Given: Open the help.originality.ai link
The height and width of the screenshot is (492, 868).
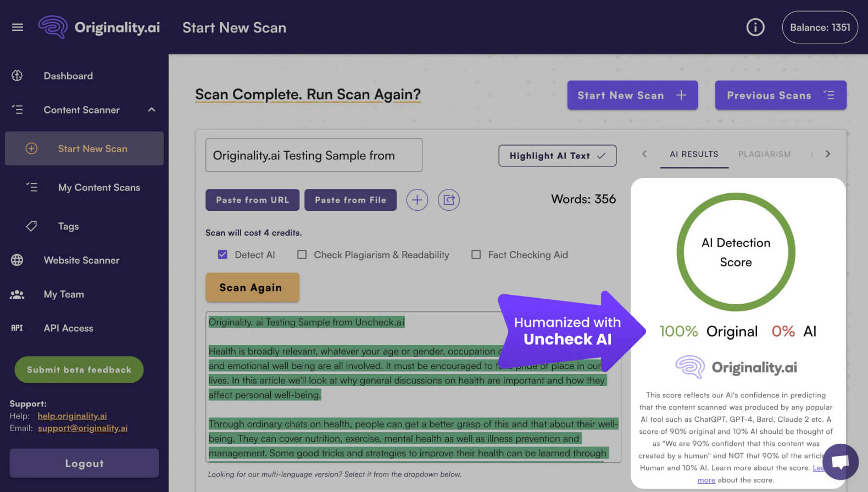Looking at the screenshot, I should (x=72, y=416).
